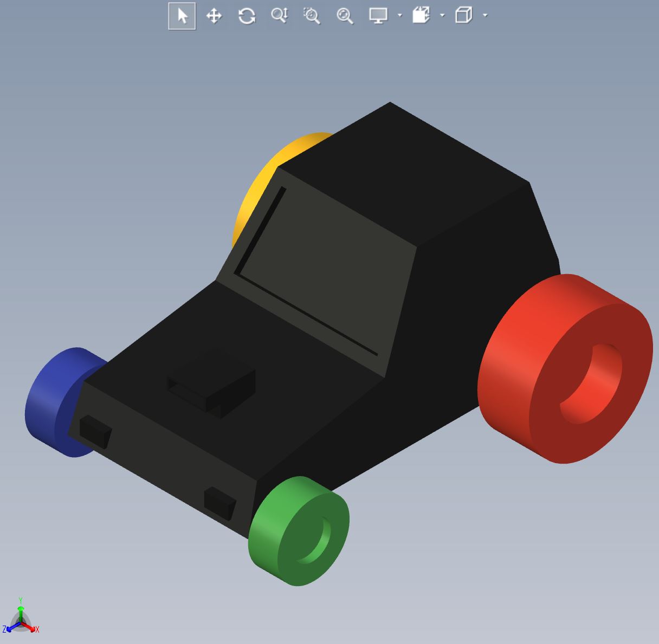
Task: Pick the Zoom in/out tool
Action: point(280,16)
